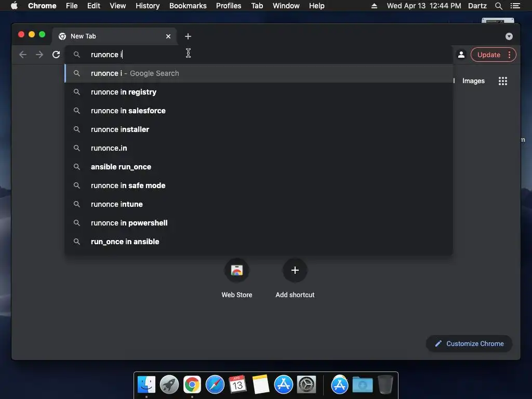Viewport: 532px width, 399px height.
Task: Click the date and time in menu bar
Action: tap(424, 6)
